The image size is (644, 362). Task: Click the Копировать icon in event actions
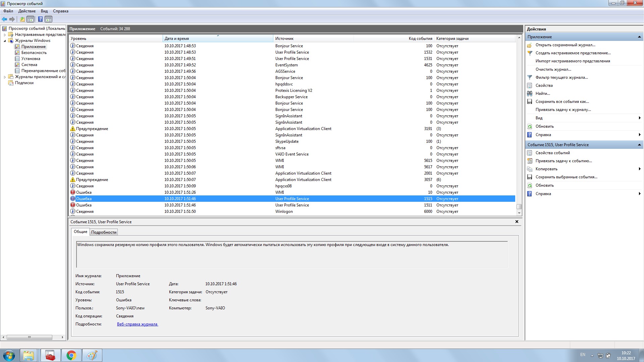click(530, 169)
